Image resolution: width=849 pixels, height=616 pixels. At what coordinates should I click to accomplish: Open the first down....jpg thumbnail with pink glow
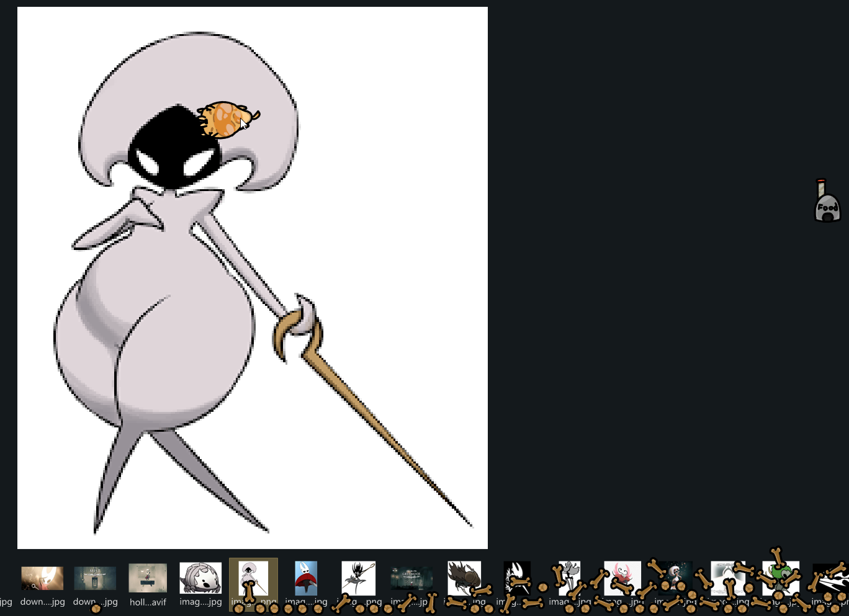(42, 578)
